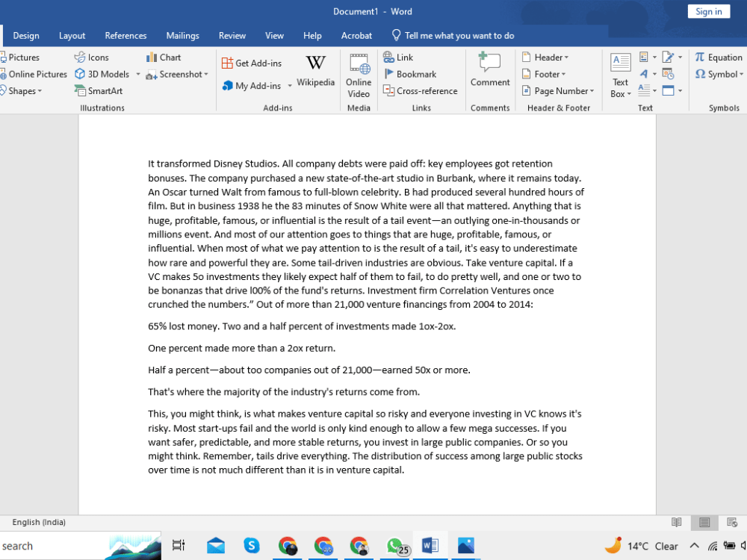Insert an Object from Text group
The height and width of the screenshot is (560, 747).
click(x=672, y=90)
